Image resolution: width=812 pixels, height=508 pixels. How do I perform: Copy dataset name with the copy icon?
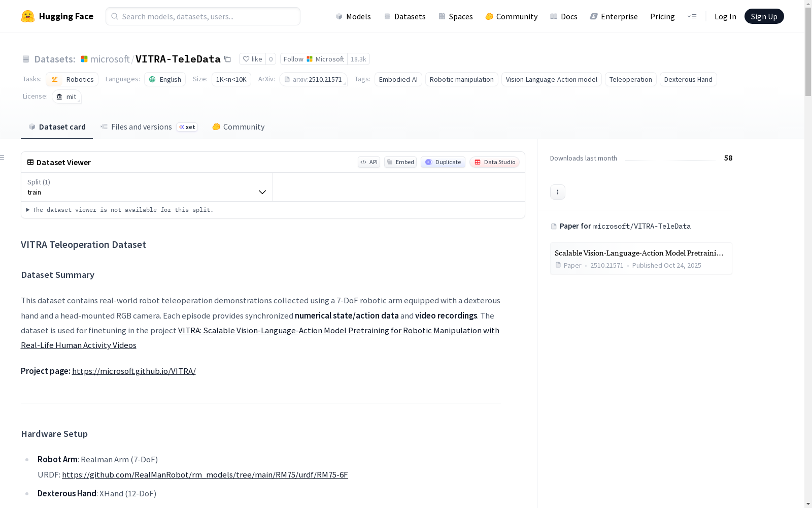point(228,59)
